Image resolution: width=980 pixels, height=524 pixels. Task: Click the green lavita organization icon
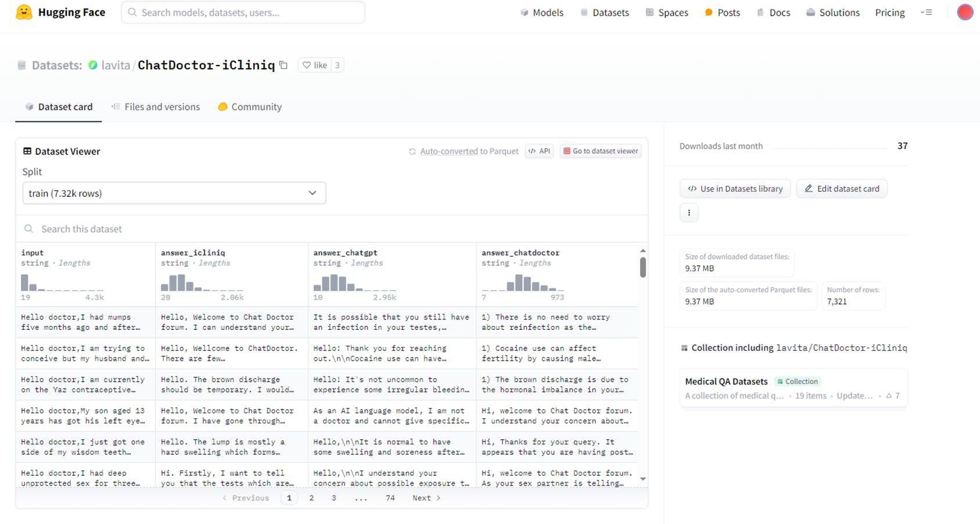tap(93, 65)
